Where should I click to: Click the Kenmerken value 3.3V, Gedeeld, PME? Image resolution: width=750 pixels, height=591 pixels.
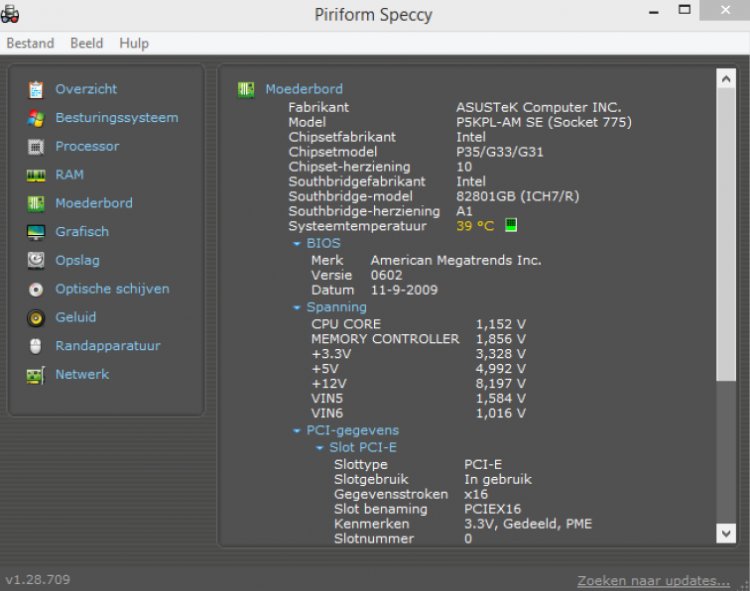pyautogui.click(x=528, y=524)
